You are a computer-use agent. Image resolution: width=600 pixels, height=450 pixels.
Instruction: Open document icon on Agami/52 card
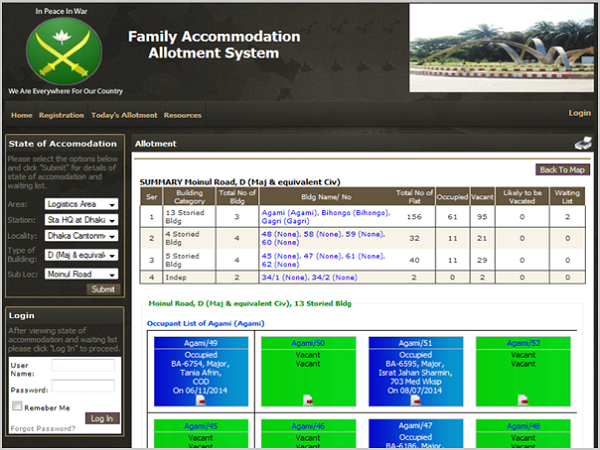coord(523,400)
